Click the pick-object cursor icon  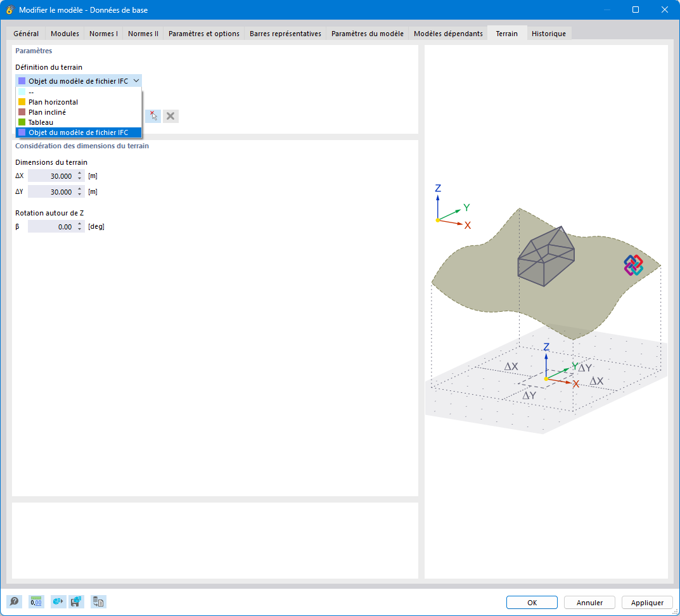point(153,116)
